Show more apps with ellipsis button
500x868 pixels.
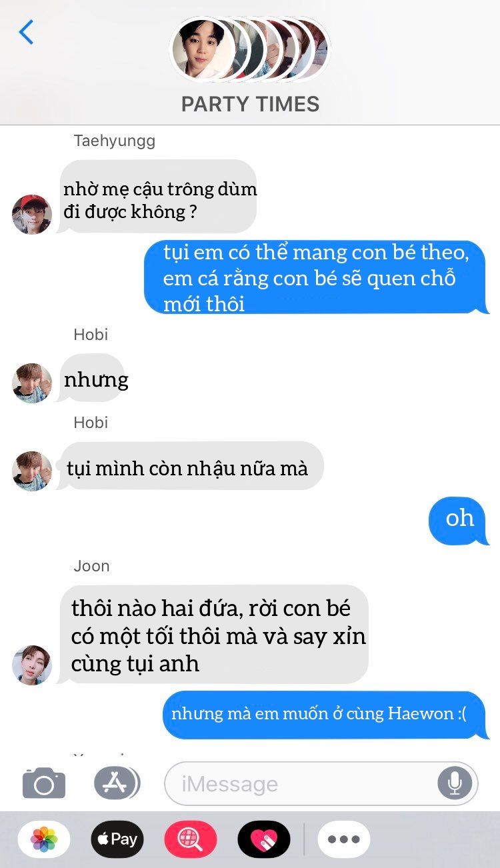pyautogui.click(x=344, y=839)
